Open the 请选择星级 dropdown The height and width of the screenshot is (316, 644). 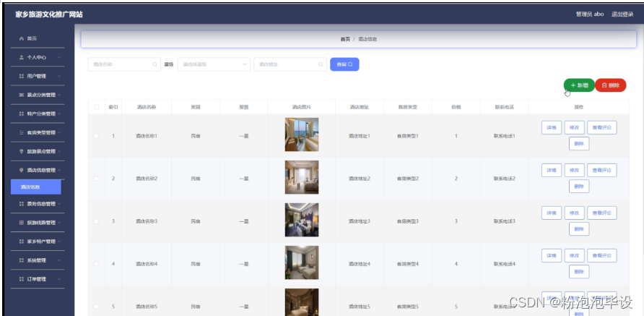pyautogui.click(x=214, y=64)
